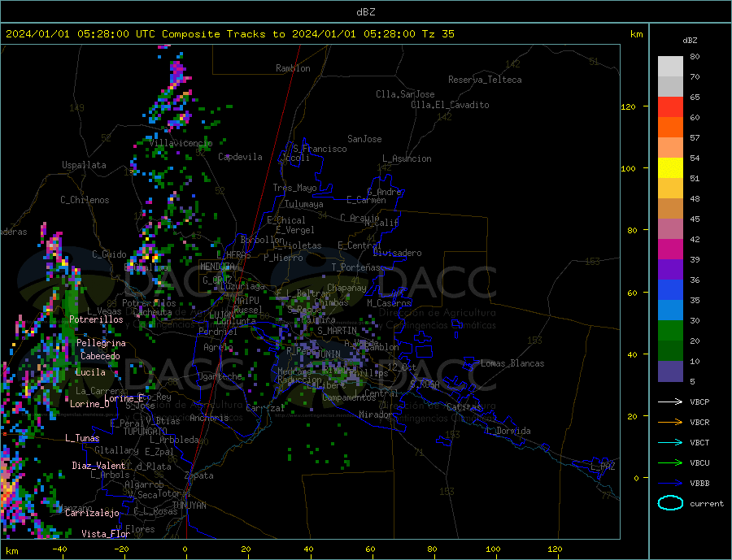Select the 'current' legend label
This screenshot has width=732, height=560.
707,504
